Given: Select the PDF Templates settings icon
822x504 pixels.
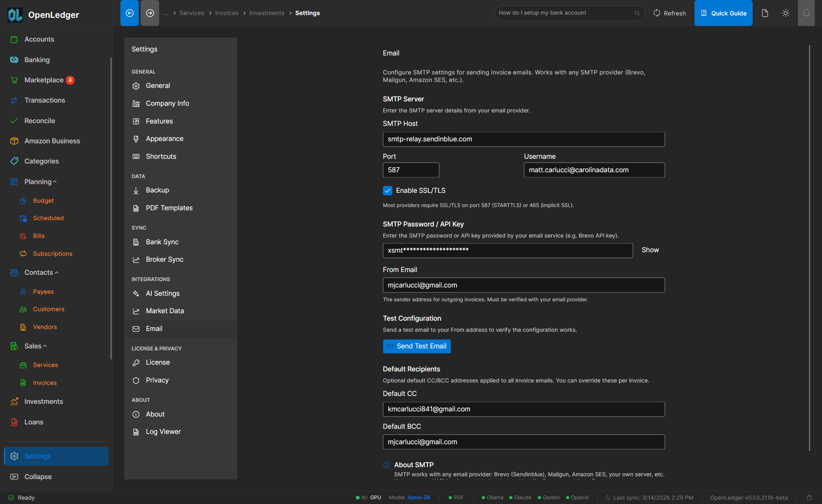Looking at the screenshot, I should 136,208.
